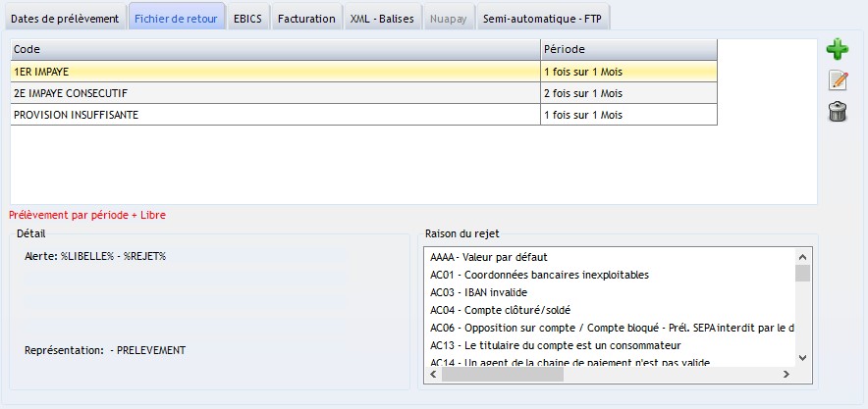Click the edit notepad pencil icon

coord(838,80)
